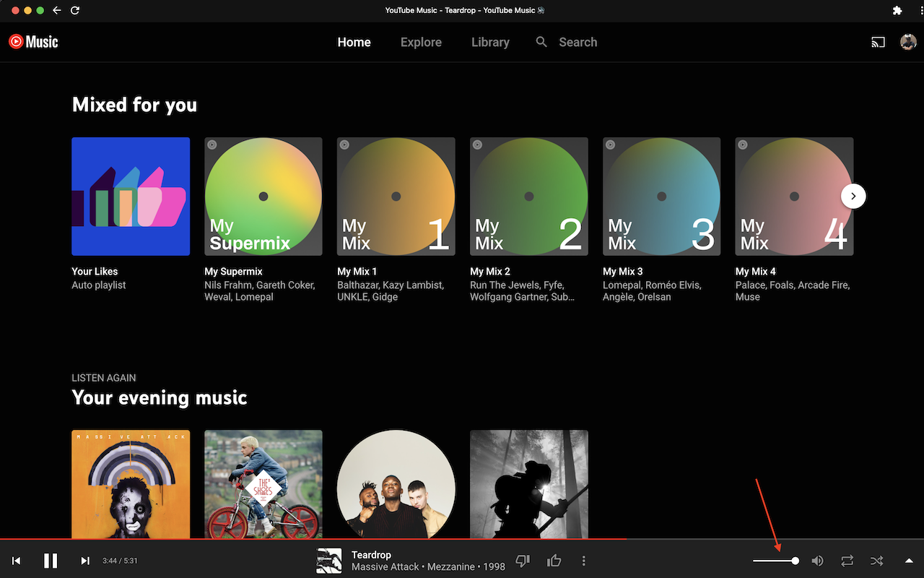Image resolution: width=924 pixels, height=578 pixels.
Task: Reload the page with the refresh icon
Action: 75,10
